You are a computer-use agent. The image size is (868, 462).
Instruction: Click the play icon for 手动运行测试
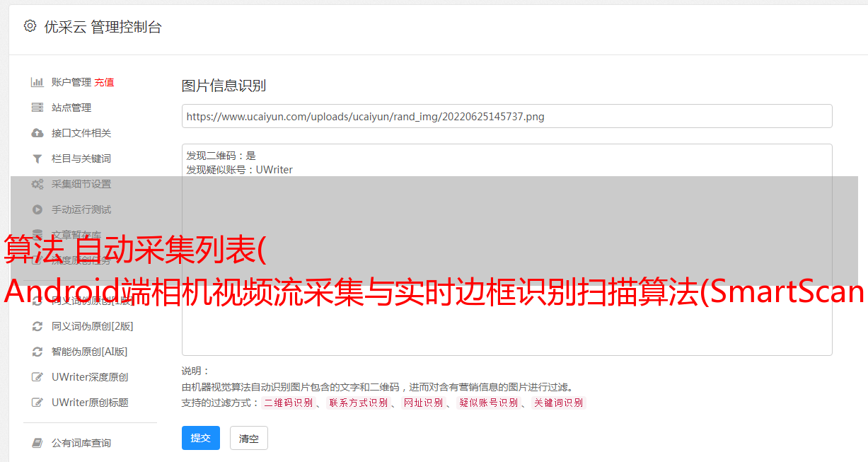tap(37, 209)
